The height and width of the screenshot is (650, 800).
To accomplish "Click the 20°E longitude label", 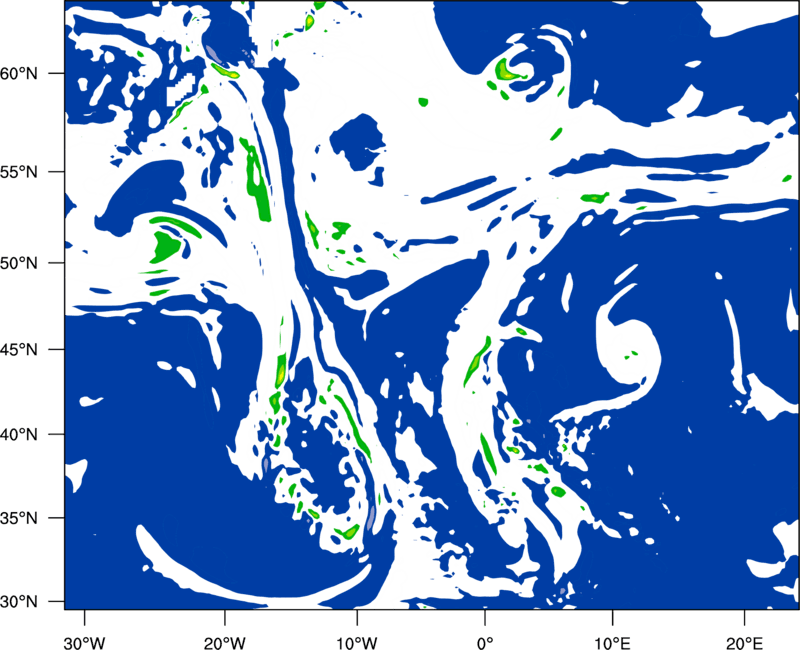I will click(744, 643).
